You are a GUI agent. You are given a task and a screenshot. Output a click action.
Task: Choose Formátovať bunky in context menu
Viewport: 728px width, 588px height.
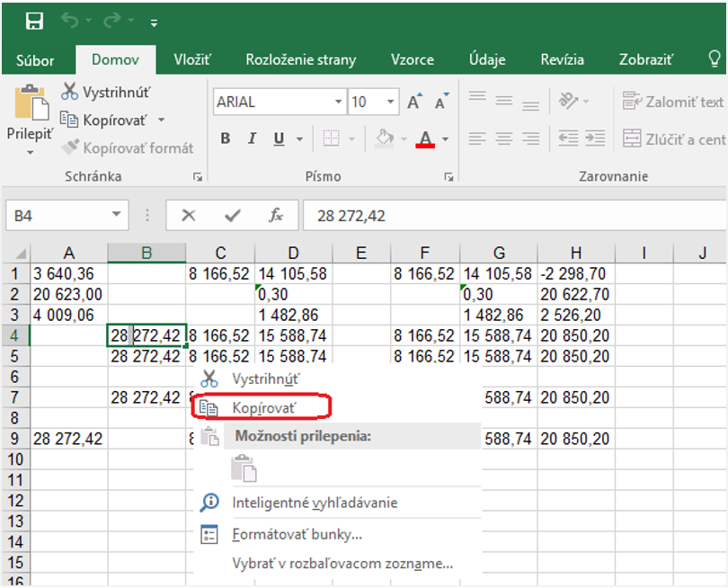point(297,535)
